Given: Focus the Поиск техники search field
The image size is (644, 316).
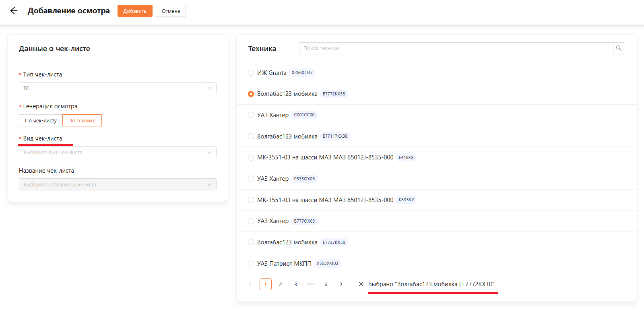Looking at the screenshot, I should 456,48.
